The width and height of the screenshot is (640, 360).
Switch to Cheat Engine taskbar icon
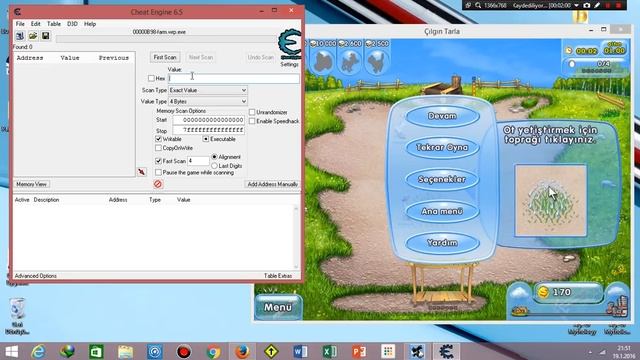click(447, 351)
